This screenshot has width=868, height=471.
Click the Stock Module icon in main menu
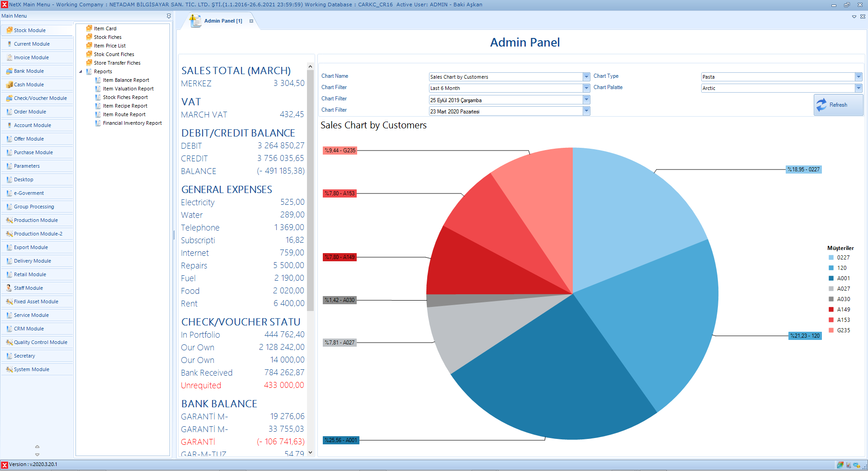click(9, 30)
